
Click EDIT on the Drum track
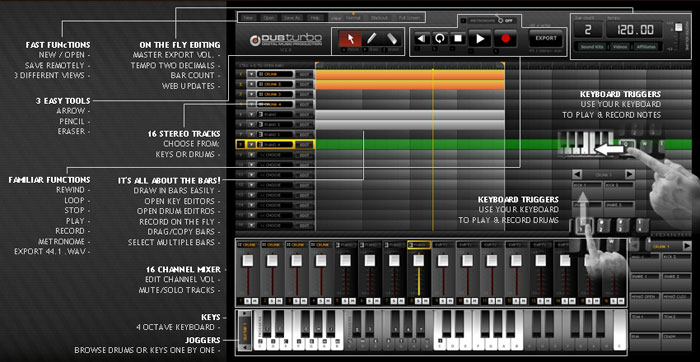(304, 74)
